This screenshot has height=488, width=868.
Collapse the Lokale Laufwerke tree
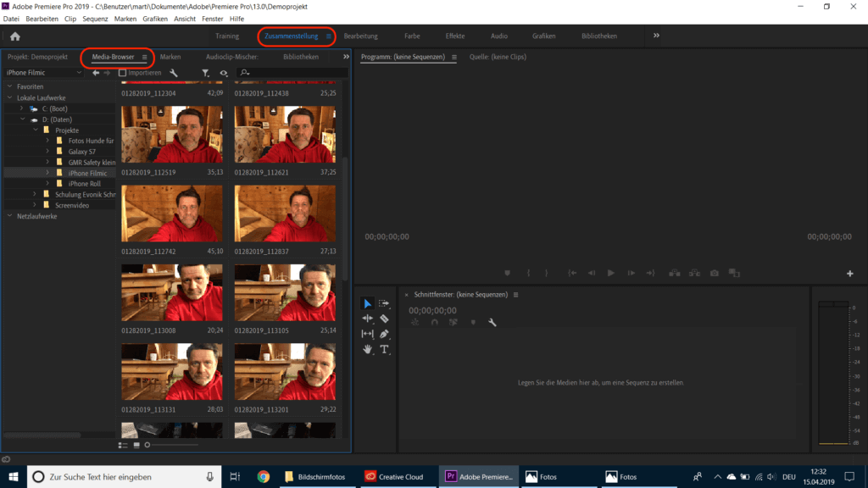click(10, 97)
